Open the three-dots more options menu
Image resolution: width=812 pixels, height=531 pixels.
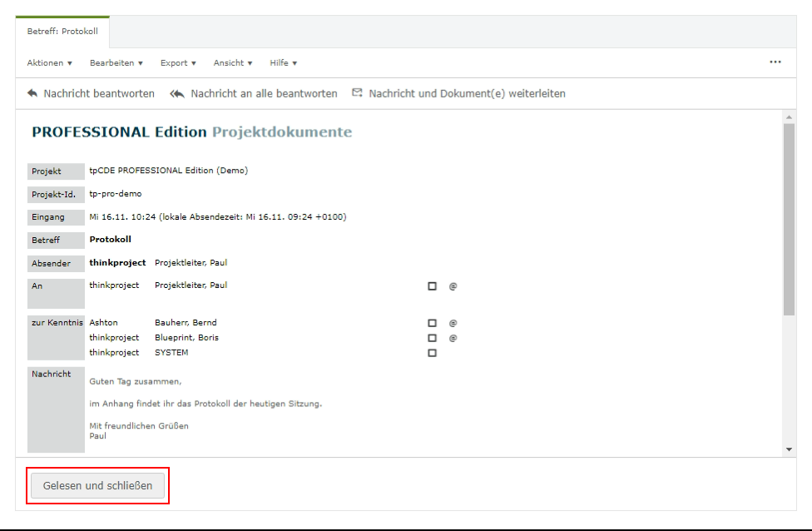coord(775,62)
